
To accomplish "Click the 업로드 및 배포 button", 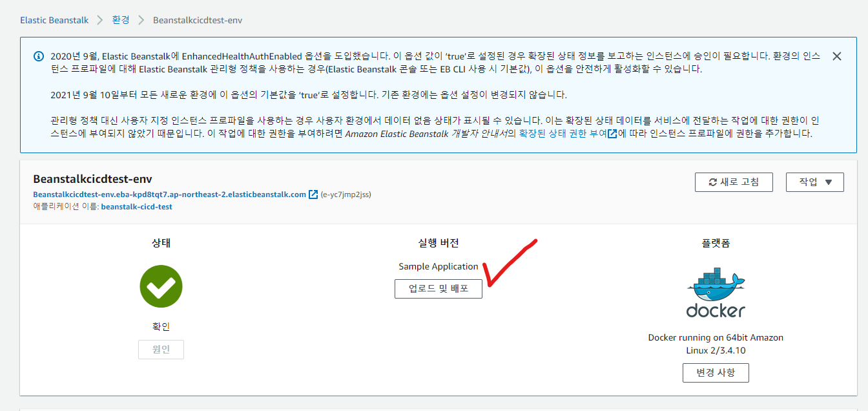I will click(439, 289).
